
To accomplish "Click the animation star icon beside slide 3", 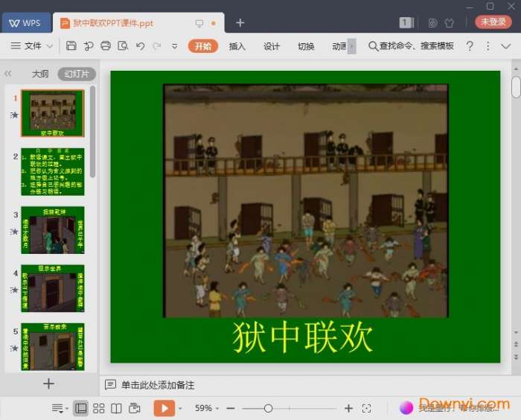I will (x=14, y=232).
